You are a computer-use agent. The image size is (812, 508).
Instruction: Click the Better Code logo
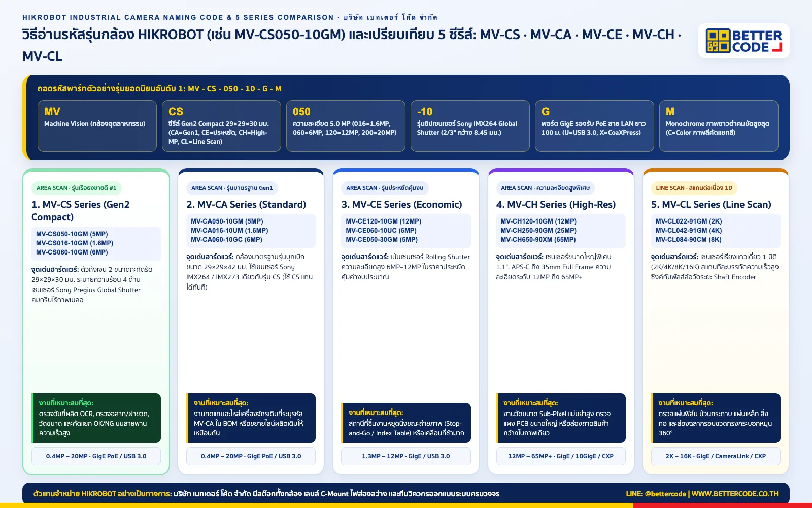point(743,41)
